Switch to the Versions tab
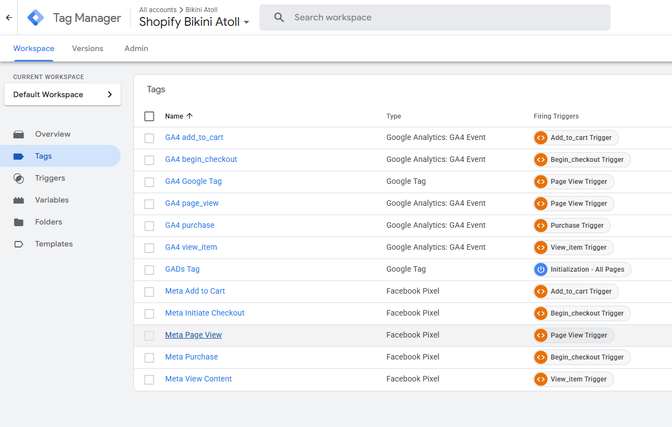Viewport: 672px width, 427px height. [87, 48]
